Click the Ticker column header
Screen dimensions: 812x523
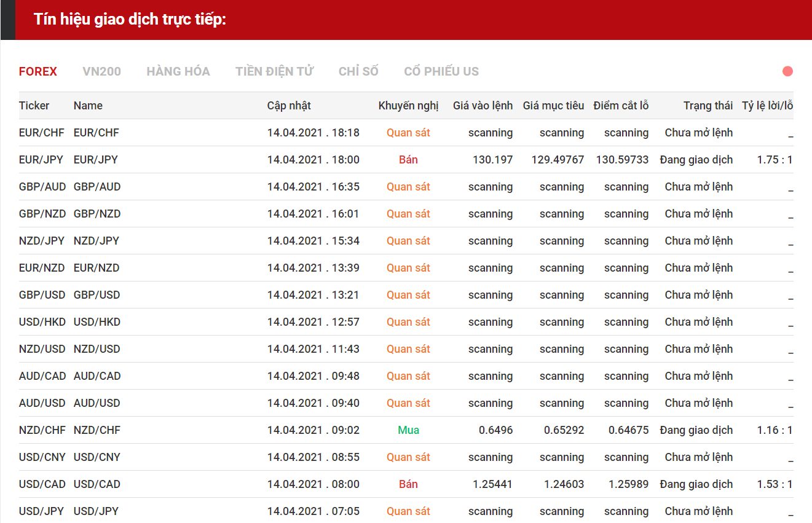(34, 106)
